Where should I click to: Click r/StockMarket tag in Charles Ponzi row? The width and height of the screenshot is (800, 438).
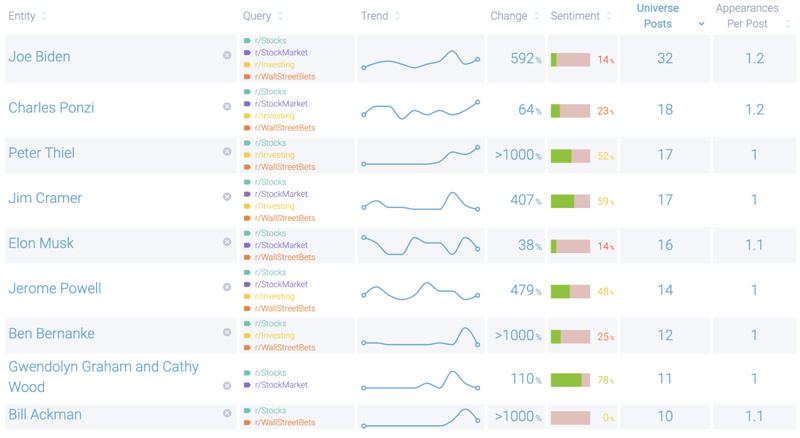point(281,104)
